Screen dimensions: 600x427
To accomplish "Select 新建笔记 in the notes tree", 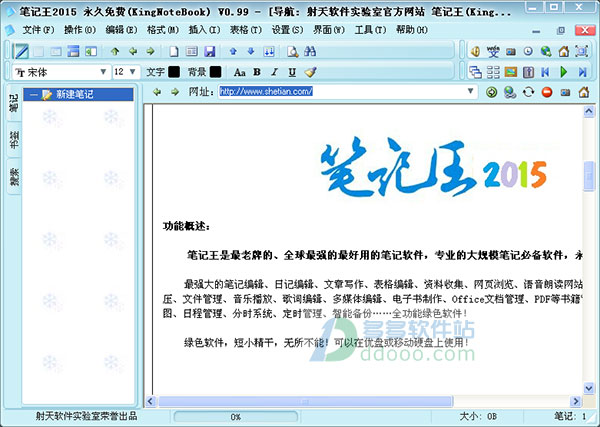I will (x=78, y=95).
